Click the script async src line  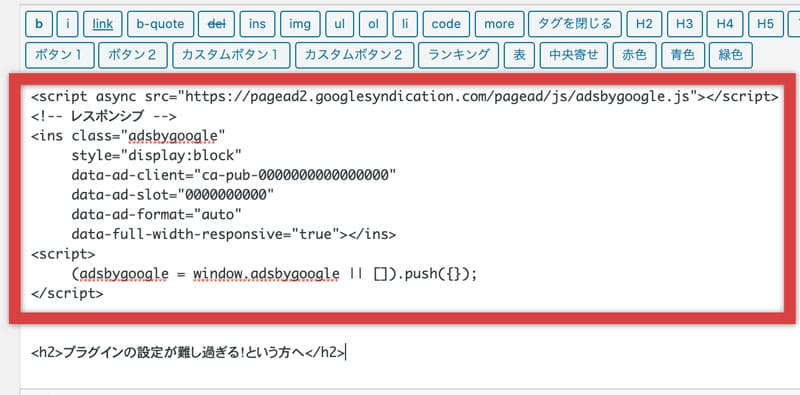click(x=405, y=96)
